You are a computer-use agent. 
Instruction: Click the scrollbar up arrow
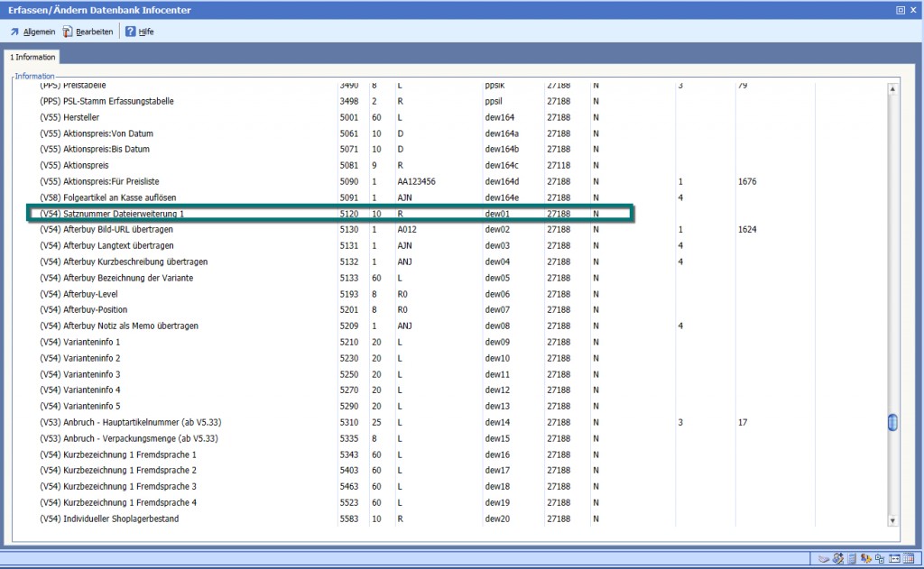(x=892, y=89)
